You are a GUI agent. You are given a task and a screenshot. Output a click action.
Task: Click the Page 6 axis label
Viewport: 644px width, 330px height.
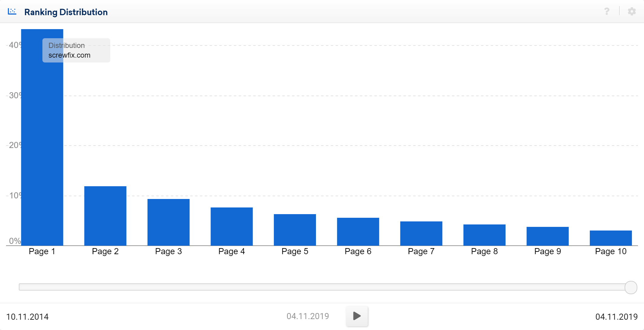[x=358, y=251]
